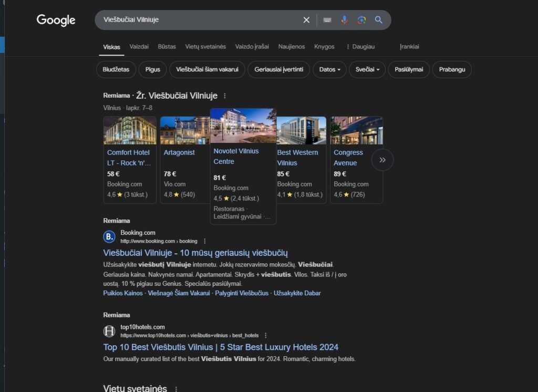The image size is (538, 392).
Task: Open the Artagonist hotel link
Action: 179,152
